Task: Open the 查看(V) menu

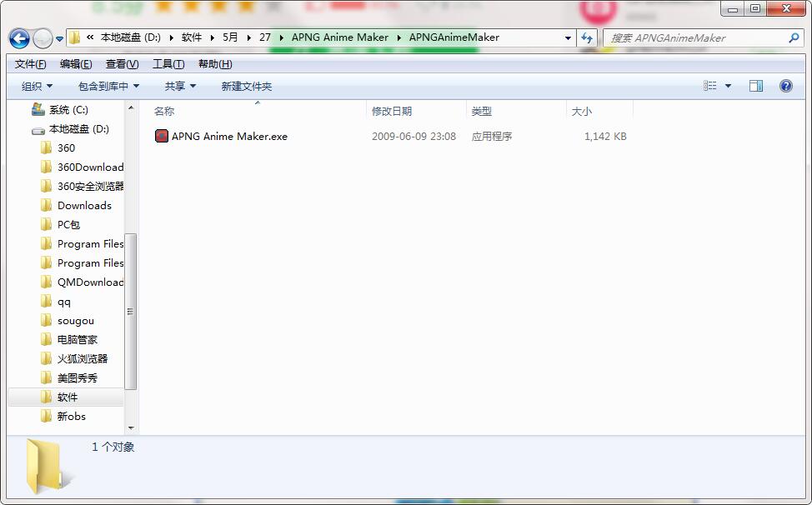Action: [x=123, y=64]
